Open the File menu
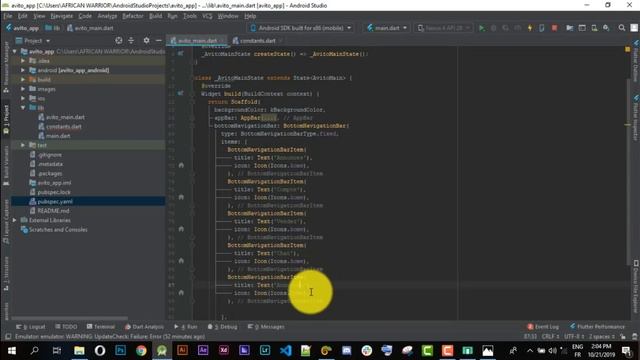640x360 pixels. 8,16
